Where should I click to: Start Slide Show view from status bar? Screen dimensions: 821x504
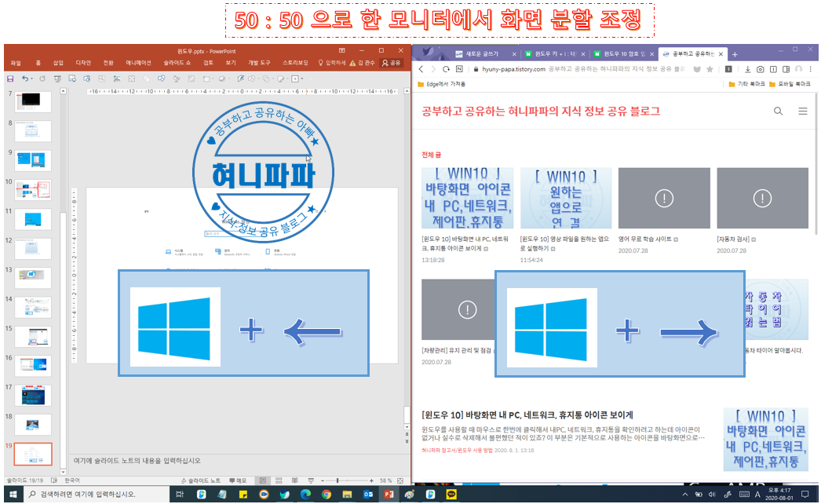311,480
